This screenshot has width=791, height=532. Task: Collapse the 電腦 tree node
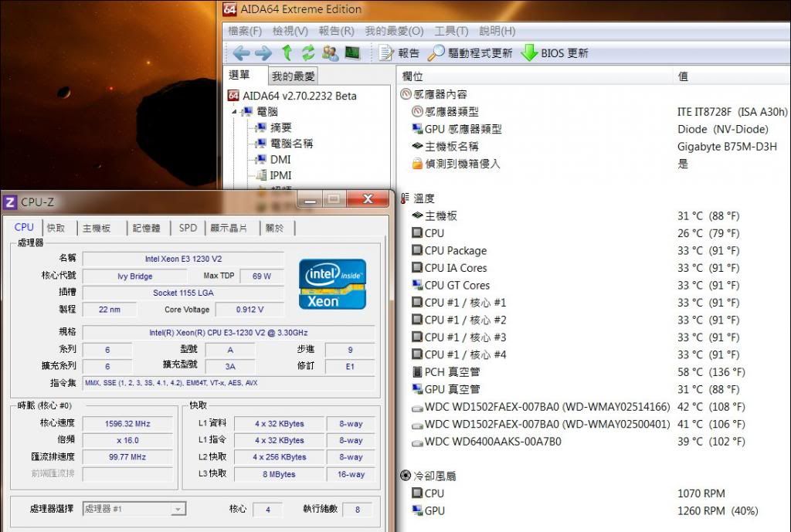coord(234,111)
